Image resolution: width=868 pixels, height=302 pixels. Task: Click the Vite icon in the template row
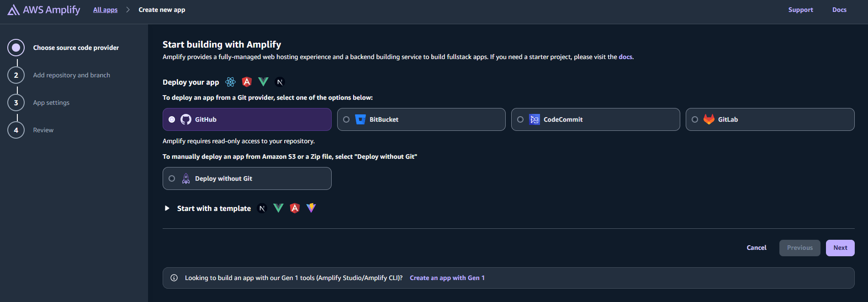[311, 208]
